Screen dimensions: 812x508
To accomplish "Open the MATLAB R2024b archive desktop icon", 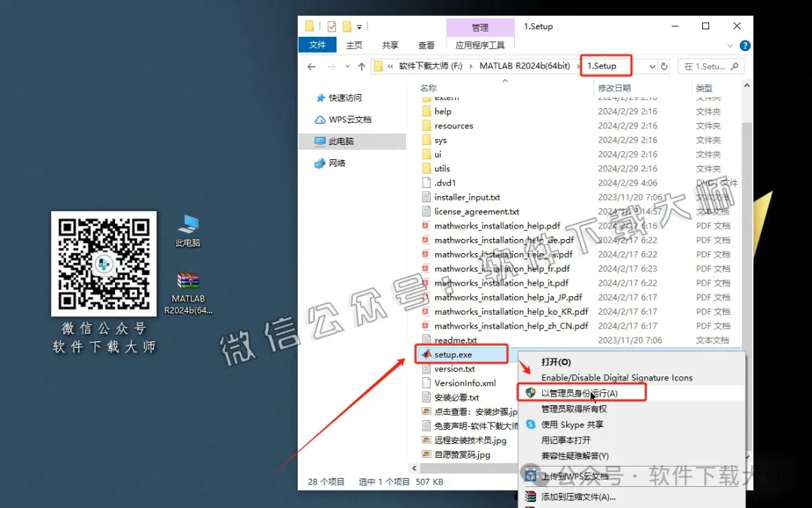I will (188, 292).
